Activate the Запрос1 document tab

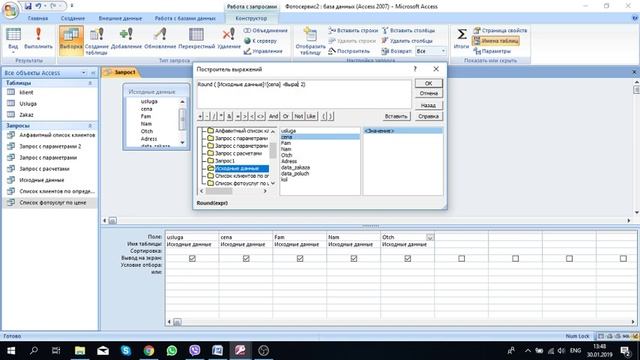pos(121,72)
